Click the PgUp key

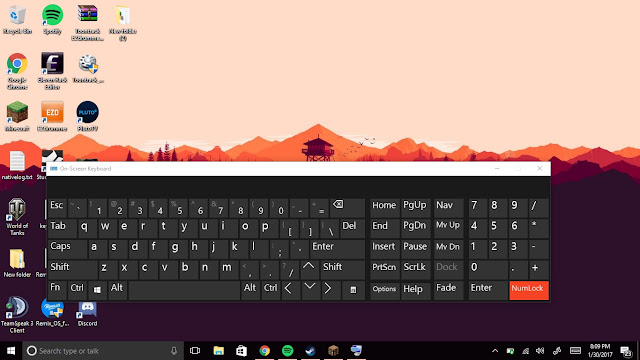click(x=415, y=207)
